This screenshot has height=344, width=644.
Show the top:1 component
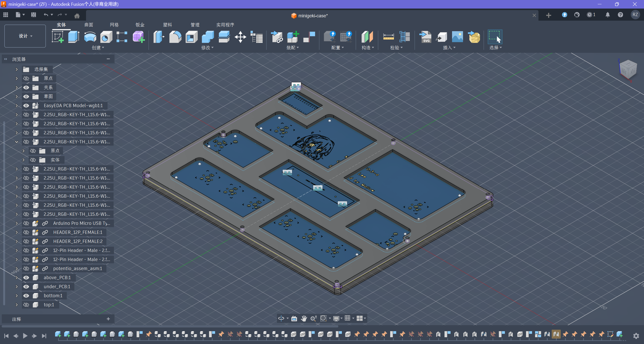(26, 305)
